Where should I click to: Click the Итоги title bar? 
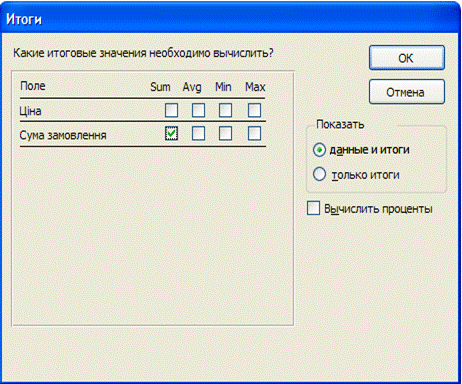[x=230, y=19]
